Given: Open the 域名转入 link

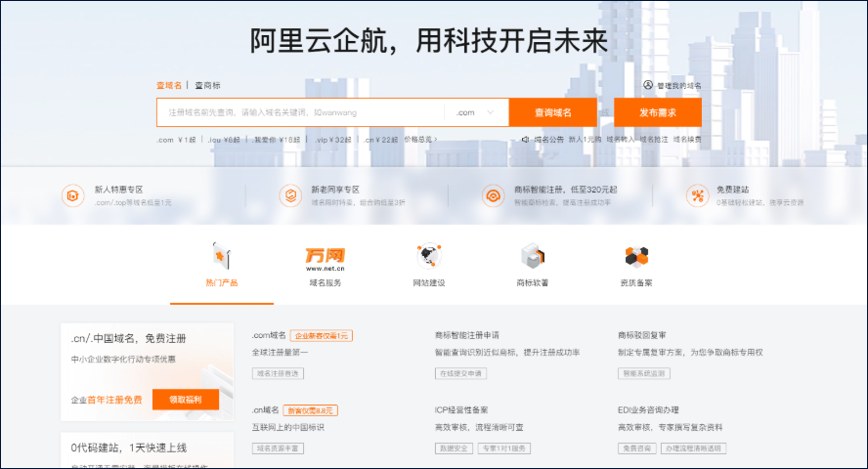Looking at the screenshot, I should [621, 140].
